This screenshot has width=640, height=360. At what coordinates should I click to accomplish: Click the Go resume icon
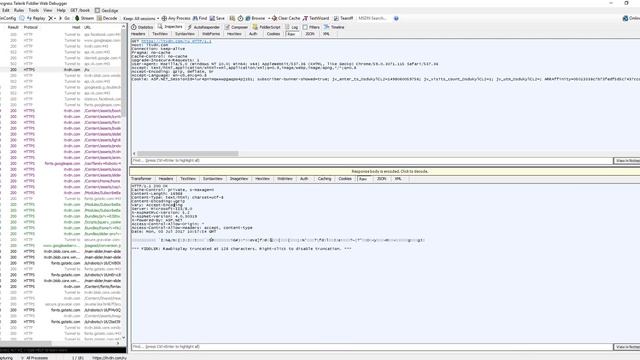(x=60, y=18)
